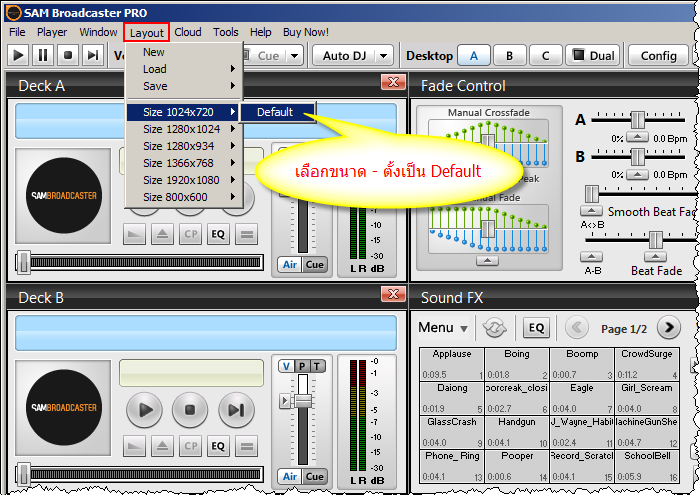700x495 pixels.
Task: Open Sound FX Menu dropdown
Action: tap(443, 328)
